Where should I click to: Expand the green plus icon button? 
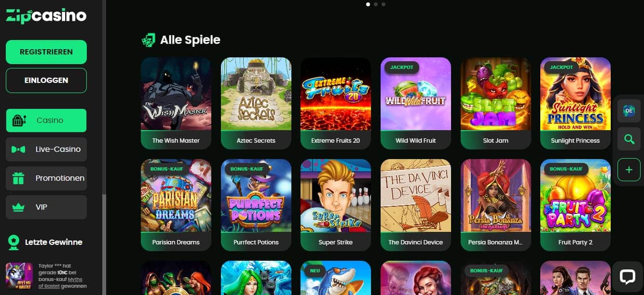[x=629, y=170]
